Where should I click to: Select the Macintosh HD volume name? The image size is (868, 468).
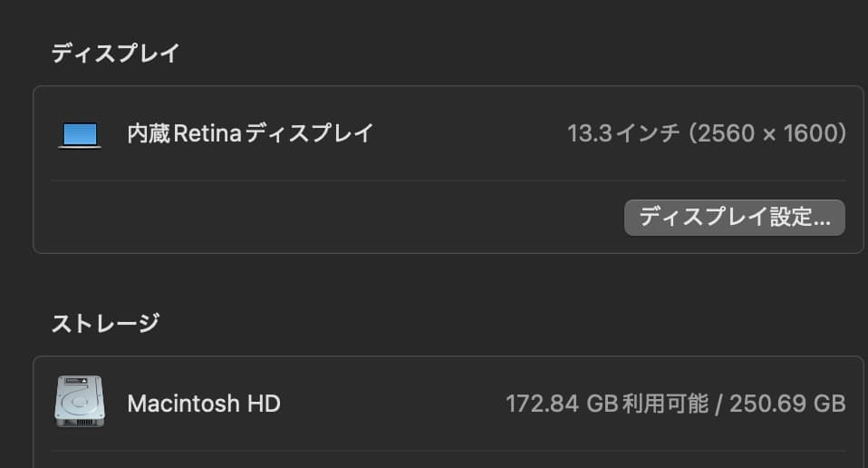[x=204, y=403]
